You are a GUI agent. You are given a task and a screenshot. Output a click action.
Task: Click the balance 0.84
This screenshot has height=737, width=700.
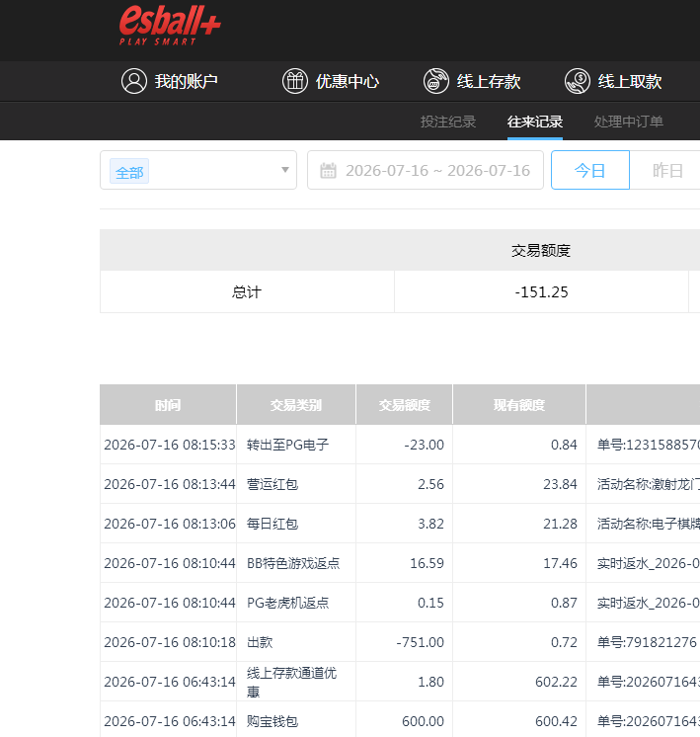[x=564, y=445]
